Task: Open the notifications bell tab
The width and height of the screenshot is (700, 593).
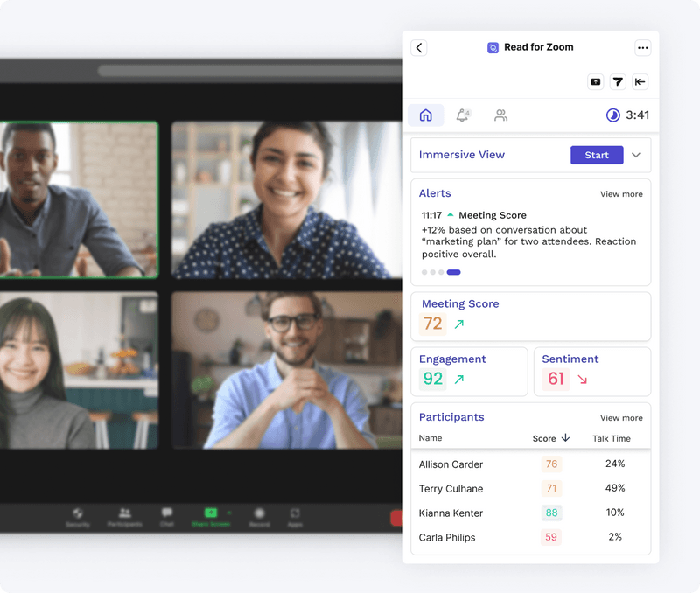Action: click(462, 115)
